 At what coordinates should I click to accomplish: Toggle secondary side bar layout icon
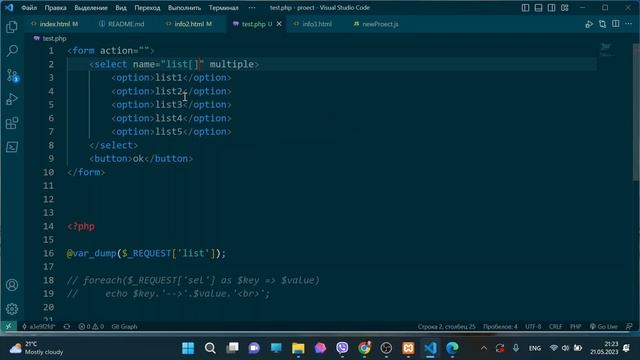pos(551,8)
